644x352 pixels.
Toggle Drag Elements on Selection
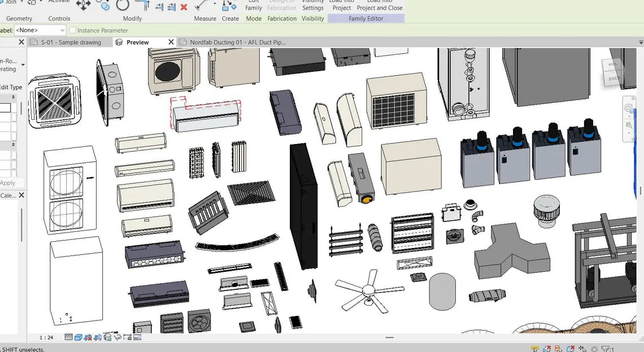(582, 349)
